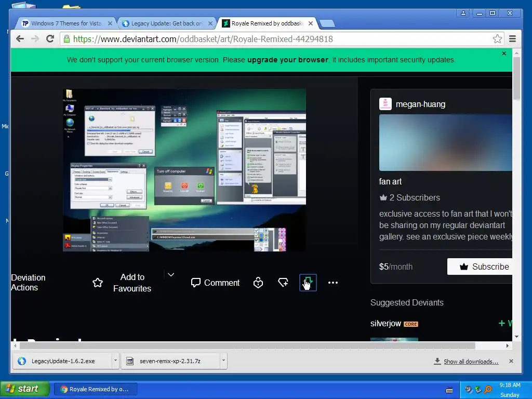
Task: Open seven-remix-xp-2.31.7z download
Action: point(170,361)
